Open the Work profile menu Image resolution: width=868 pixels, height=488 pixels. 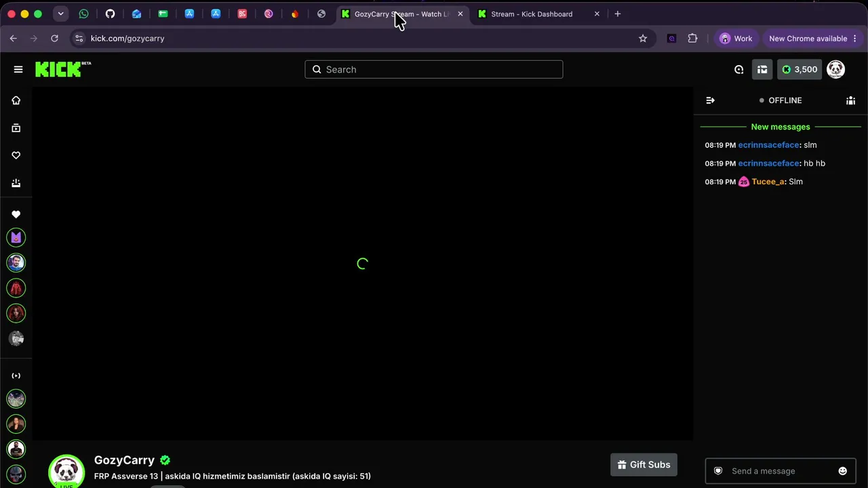[x=736, y=39]
